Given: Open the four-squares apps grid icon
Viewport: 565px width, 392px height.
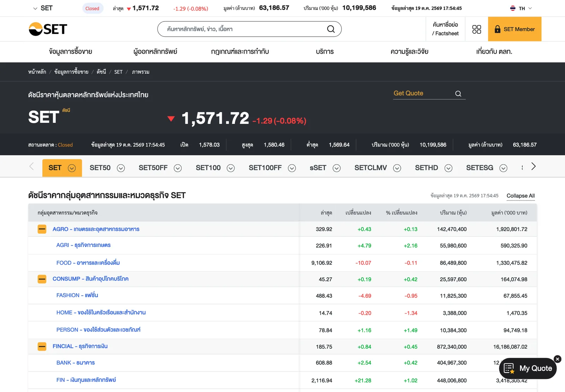Looking at the screenshot, I should (477, 29).
